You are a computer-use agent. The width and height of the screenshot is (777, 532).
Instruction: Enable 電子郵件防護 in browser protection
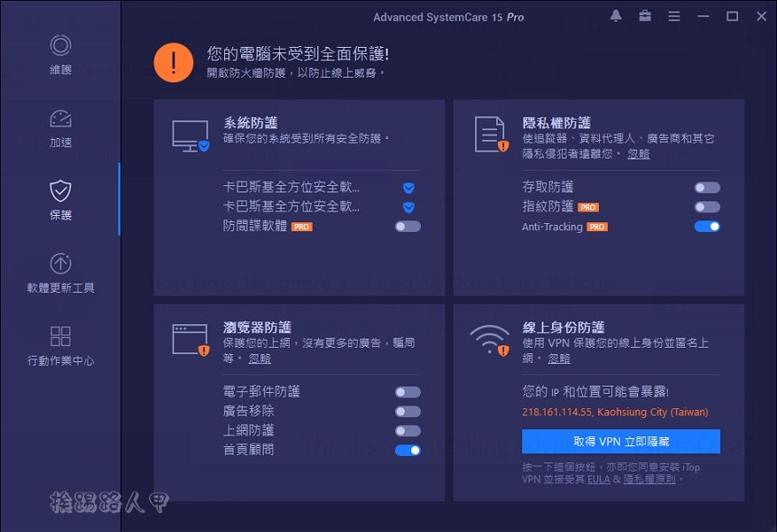click(407, 390)
